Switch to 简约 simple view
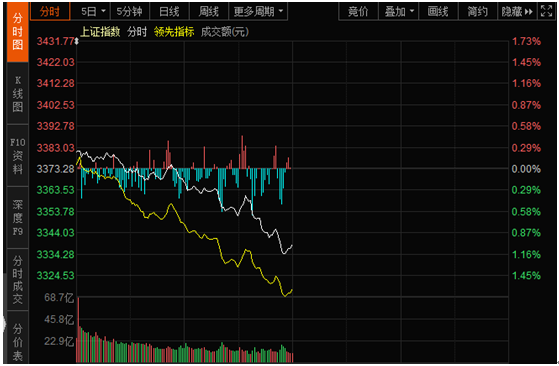The height and width of the screenshot is (366, 559). click(x=478, y=12)
